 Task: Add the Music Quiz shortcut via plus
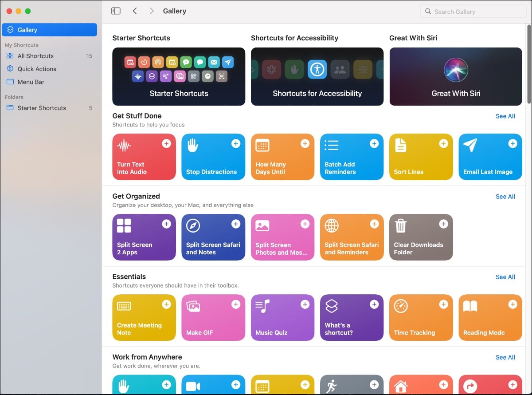305,304
